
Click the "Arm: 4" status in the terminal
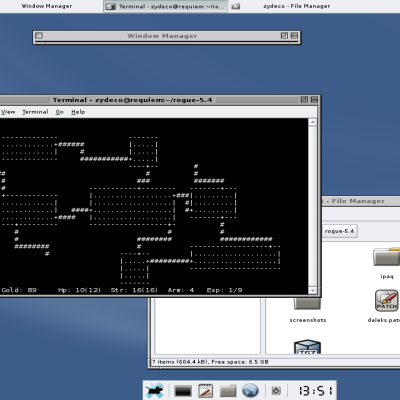point(181,290)
